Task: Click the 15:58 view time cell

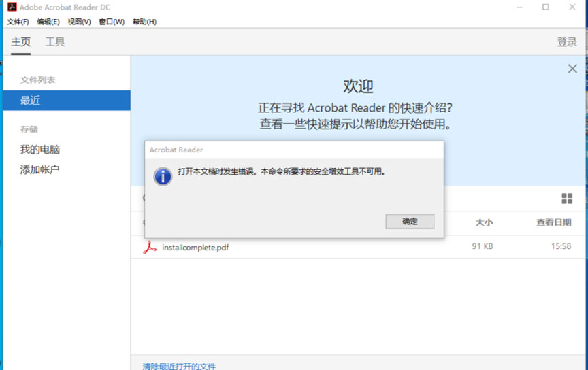Action: tap(561, 246)
